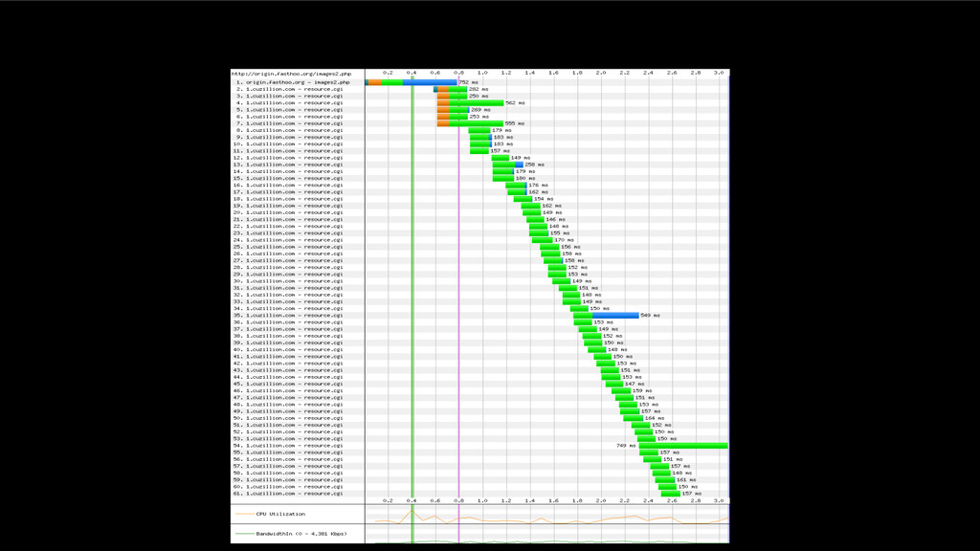Click the 164 ms duration label
This screenshot has height=551, width=980.
pos(655,418)
